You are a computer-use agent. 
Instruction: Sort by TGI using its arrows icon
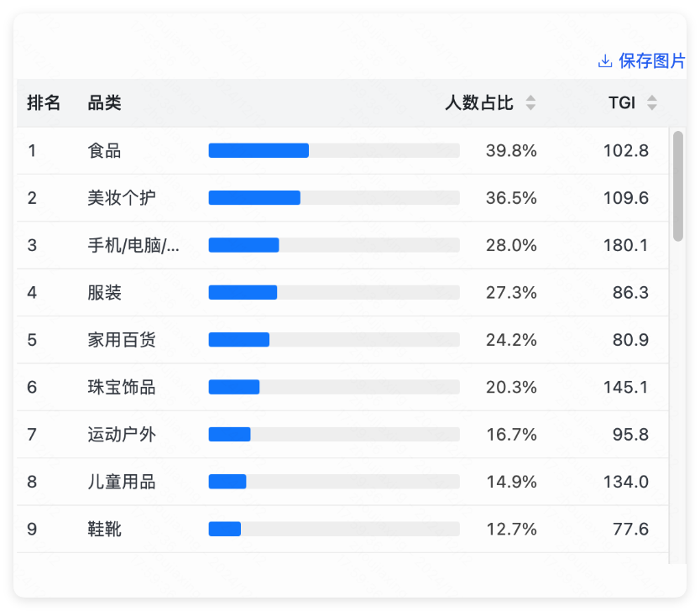tap(652, 103)
